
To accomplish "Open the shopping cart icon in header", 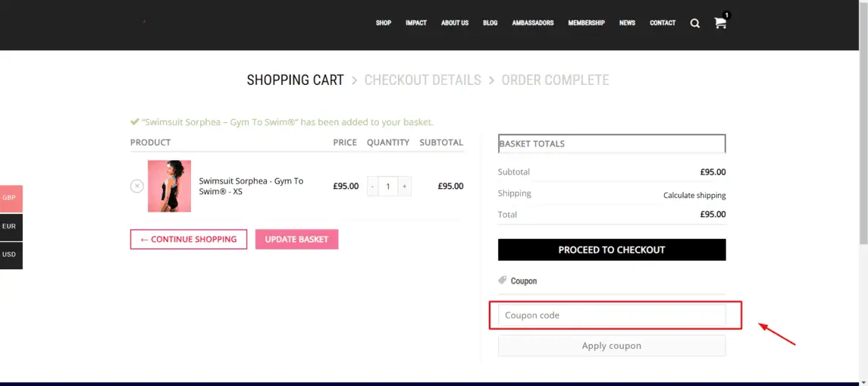I will pyautogui.click(x=720, y=23).
